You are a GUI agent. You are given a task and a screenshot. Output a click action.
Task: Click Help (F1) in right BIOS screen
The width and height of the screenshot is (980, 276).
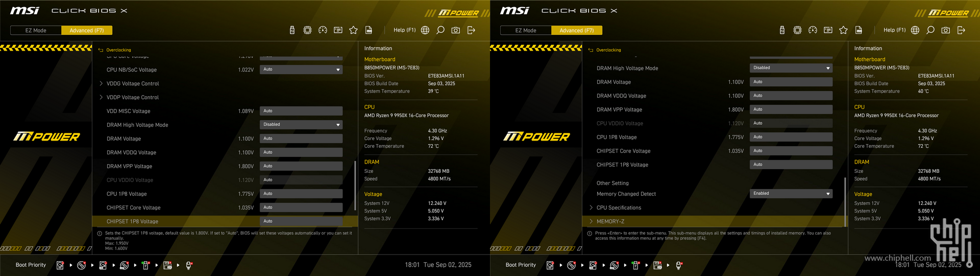895,30
